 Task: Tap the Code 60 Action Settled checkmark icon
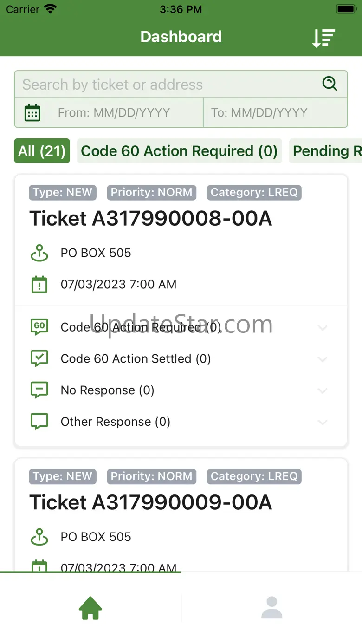tap(39, 358)
